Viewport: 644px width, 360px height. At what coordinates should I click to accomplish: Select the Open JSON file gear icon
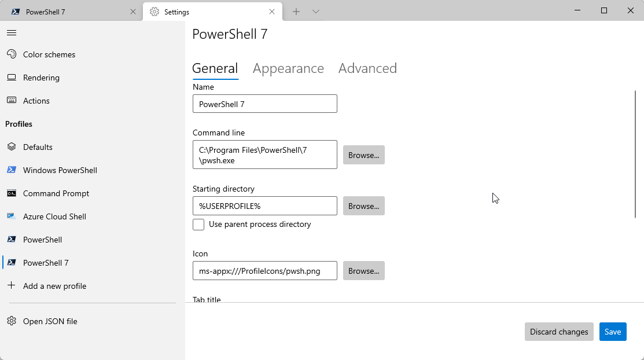point(12,321)
